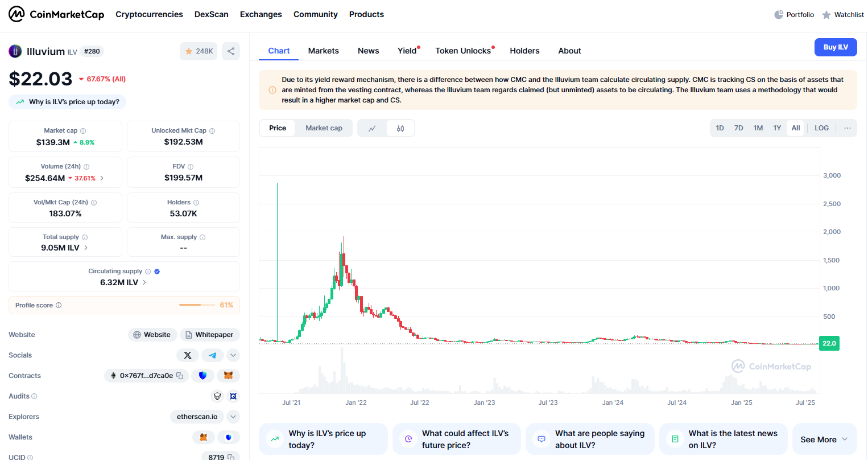Screen dimensions: 868x460
Task: Switch chart to Market cap view
Action: tap(324, 128)
